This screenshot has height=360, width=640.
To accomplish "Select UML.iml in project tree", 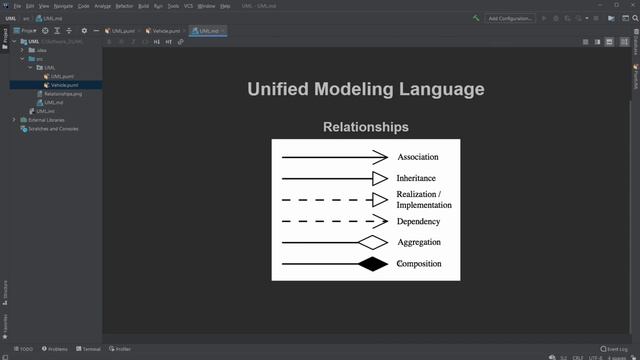I will pyautogui.click(x=45, y=111).
